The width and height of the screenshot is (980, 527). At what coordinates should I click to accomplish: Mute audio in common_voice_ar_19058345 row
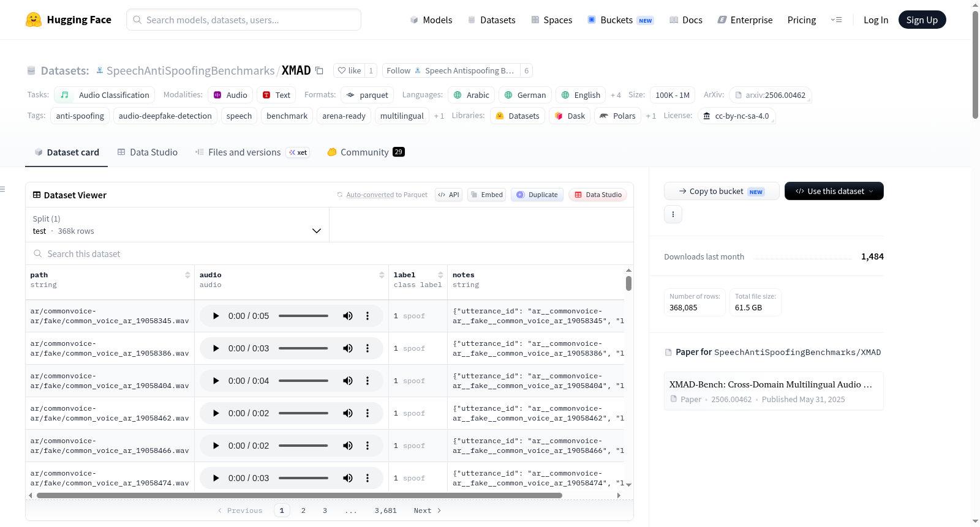click(348, 316)
